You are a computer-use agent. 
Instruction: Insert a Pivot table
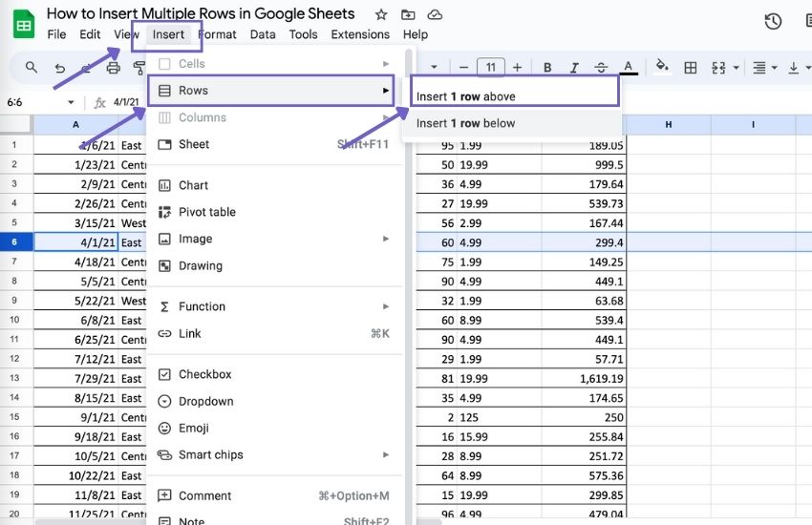click(274, 212)
